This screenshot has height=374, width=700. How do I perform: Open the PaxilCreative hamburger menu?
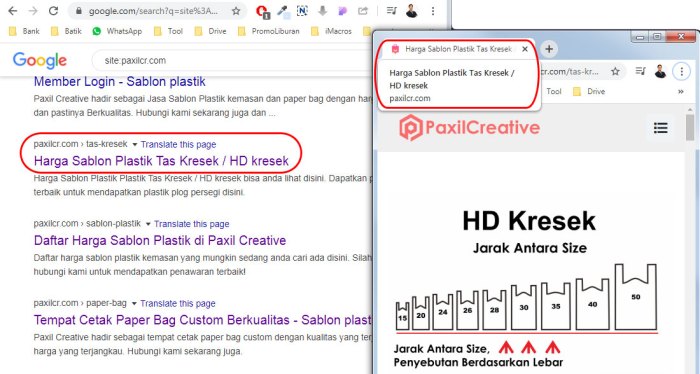coord(661,128)
